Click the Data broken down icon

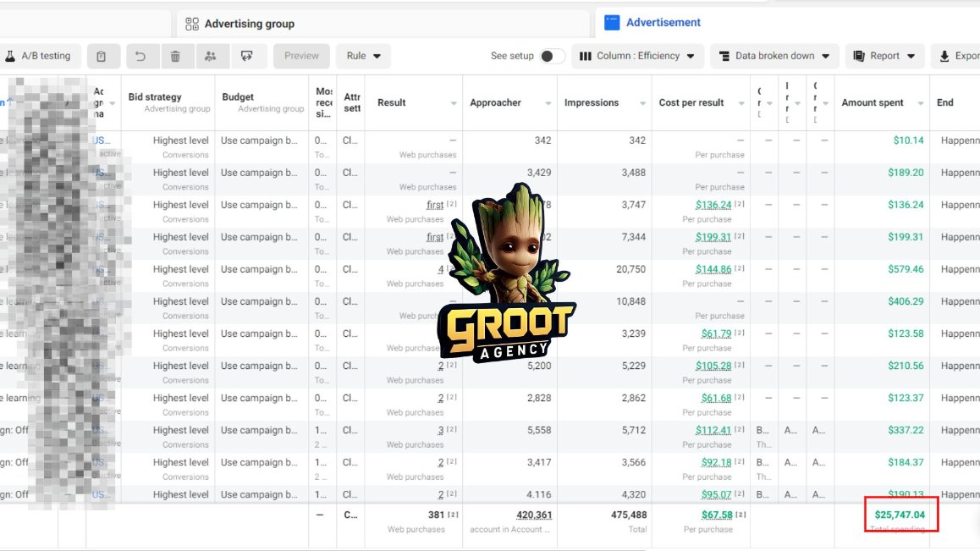point(724,57)
